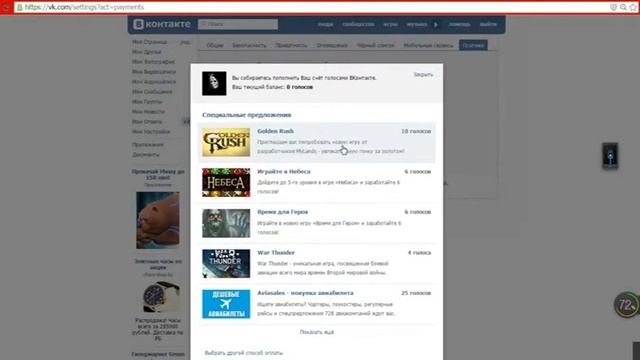Click the play arrow beside музыка in the header
The width and height of the screenshot is (640, 360).
tap(436, 24)
